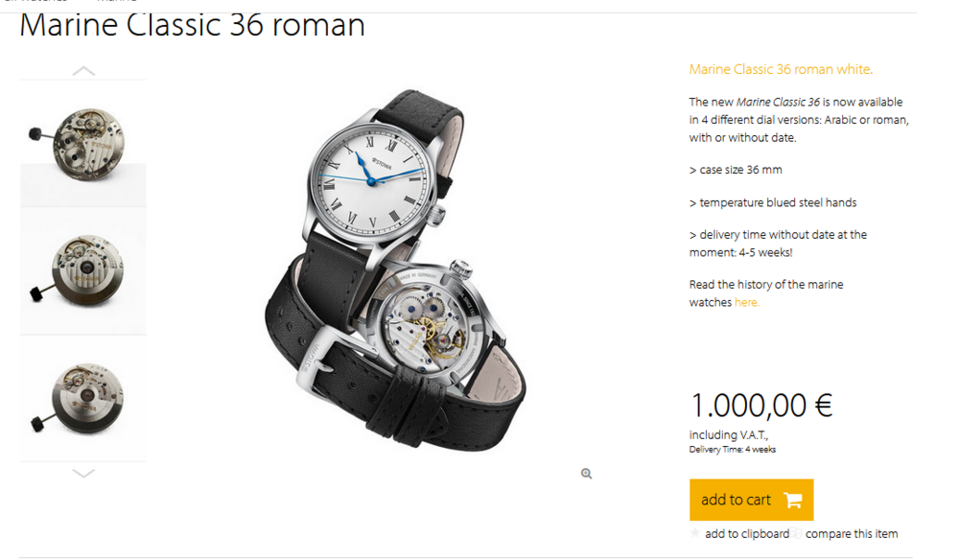The height and width of the screenshot is (560, 959).
Task: Click the Marine Classic 36 roman page heading
Action: click(192, 25)
